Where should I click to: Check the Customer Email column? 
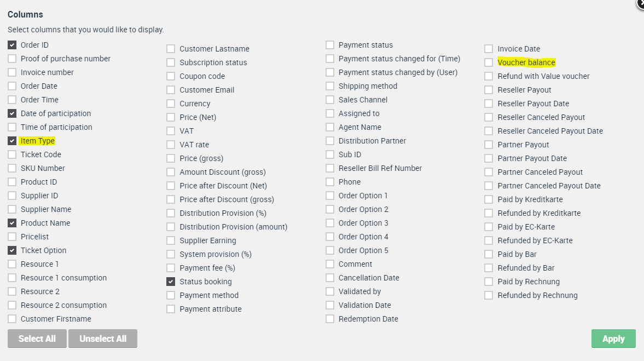coord(171,90)
